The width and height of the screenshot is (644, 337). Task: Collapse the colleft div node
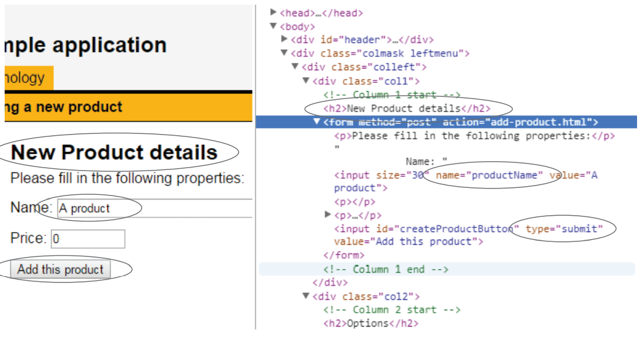(295, 66)
